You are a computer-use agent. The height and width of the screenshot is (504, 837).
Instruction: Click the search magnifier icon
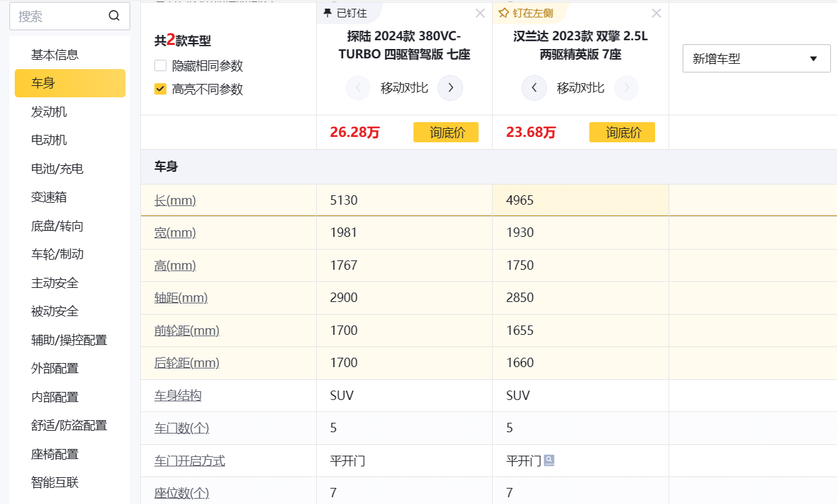pos(114,16)
